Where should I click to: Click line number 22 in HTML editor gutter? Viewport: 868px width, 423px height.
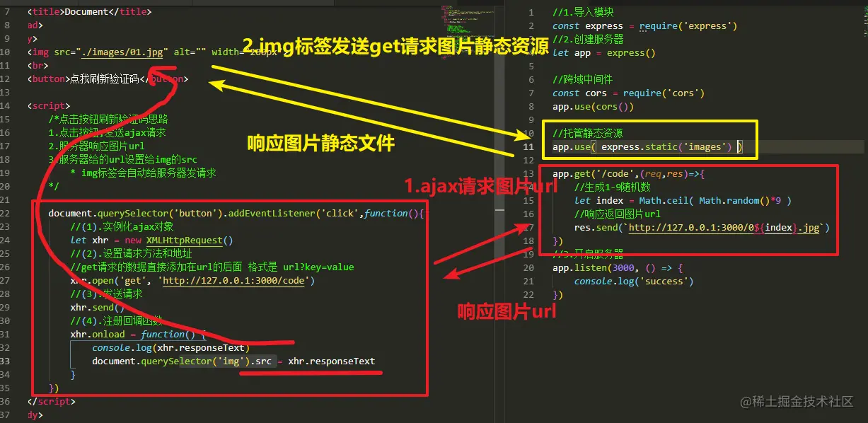click(6, 213)
